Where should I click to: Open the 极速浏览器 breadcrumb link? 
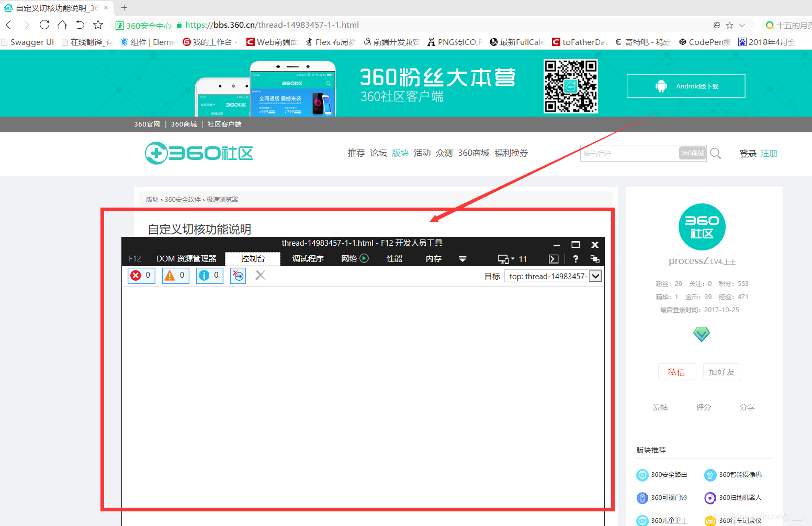point(222,199)
